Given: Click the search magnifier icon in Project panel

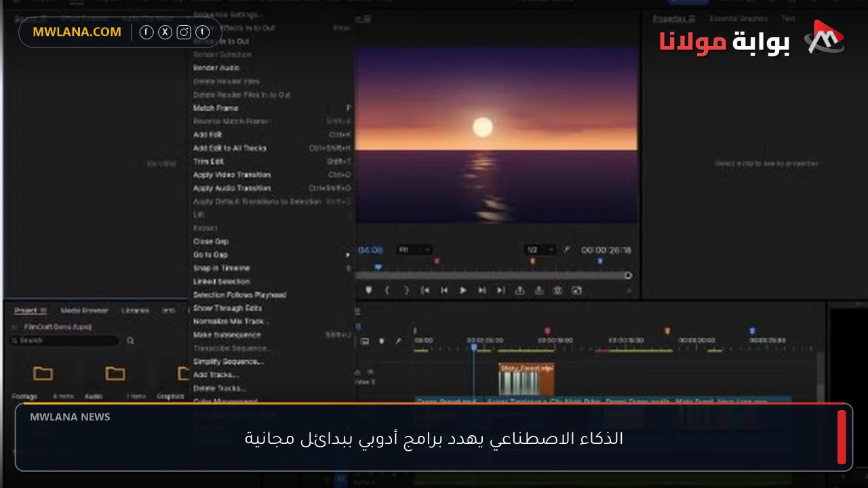Looking at the screenshot, I should [130, 340].
